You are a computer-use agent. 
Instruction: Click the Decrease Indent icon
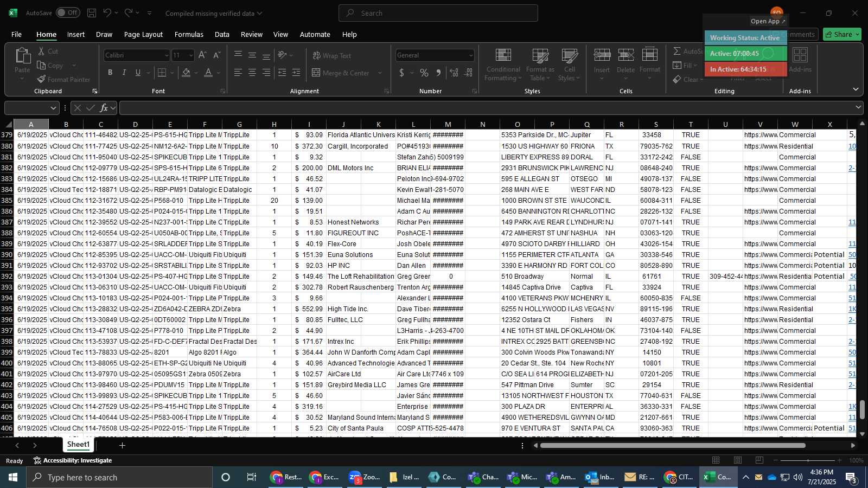(x=282, y=73)
